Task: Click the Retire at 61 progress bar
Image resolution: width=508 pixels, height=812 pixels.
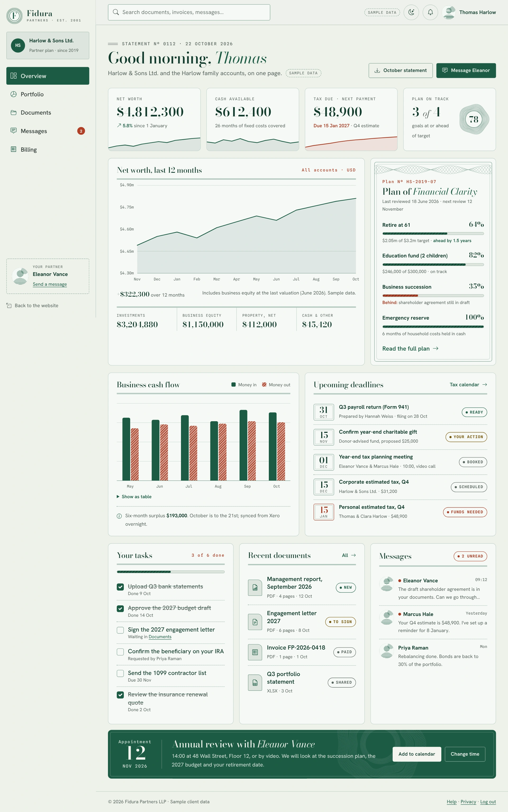Action: click(433, 233)
